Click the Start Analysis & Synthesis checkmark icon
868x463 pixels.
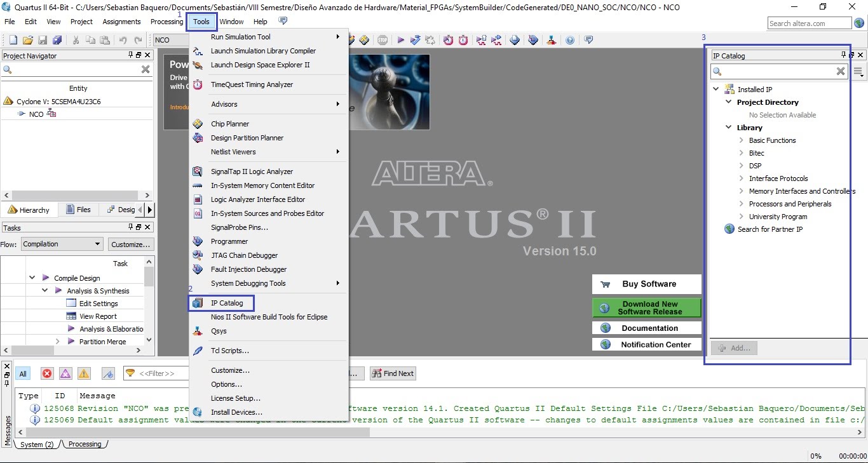pyautogui.click(x=416, y=39)
